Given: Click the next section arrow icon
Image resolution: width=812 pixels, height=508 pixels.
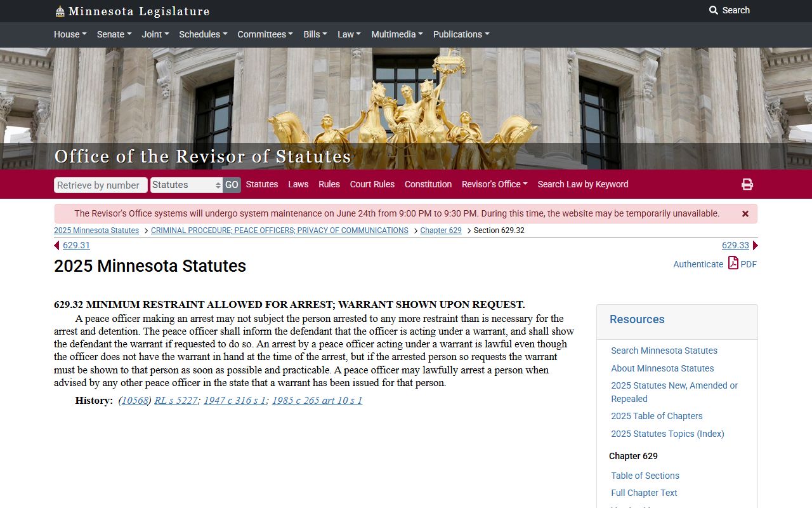Looking at the screenshot, I should (x=755, y=246).
